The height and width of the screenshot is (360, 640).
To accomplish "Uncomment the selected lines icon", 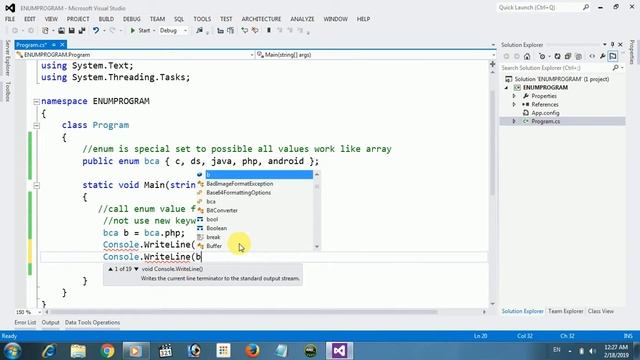I will pos(255,31).
